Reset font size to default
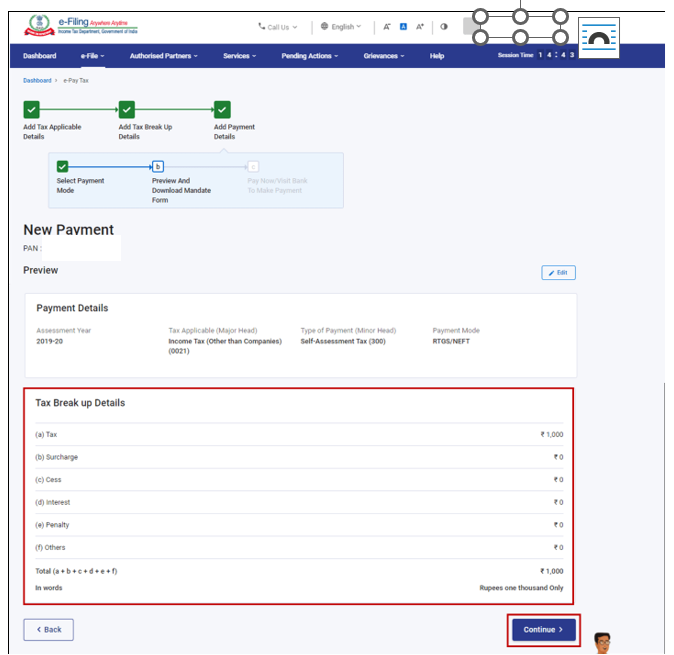 [403, 27]
